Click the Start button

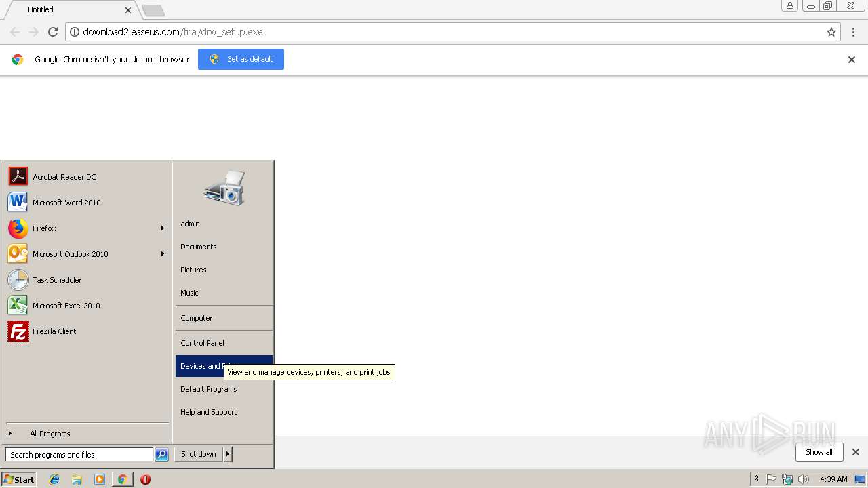tap(19, 479)
